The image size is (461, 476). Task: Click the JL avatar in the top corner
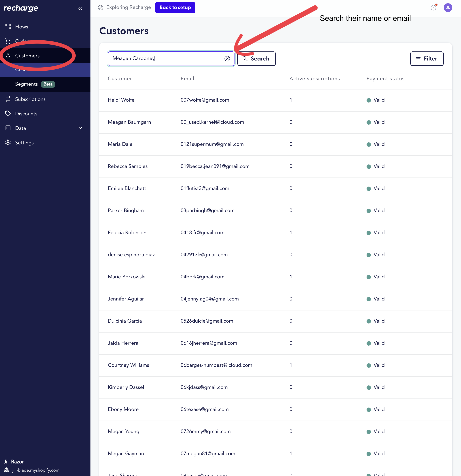point(448,8)
